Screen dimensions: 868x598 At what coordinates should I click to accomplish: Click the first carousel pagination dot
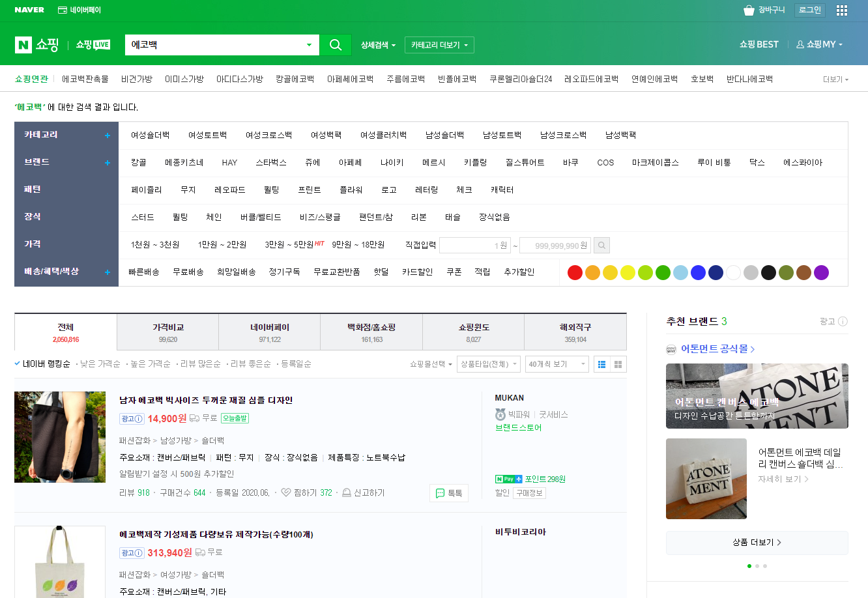pyautogui.click(x=749, y=566)
